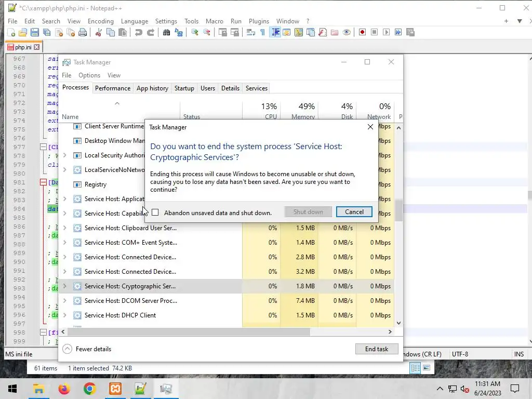Click the Copy icon in Notepad++ toolbar

[111, 32]
